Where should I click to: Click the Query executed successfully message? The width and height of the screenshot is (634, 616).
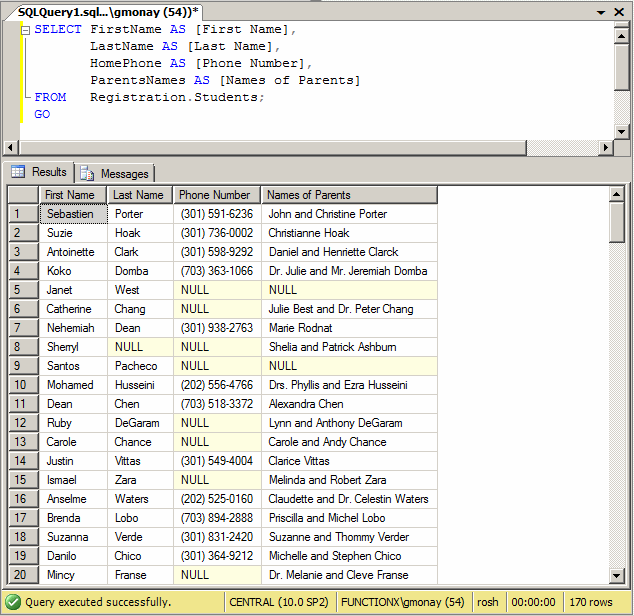pyautogui.click(x=98, y=602)
